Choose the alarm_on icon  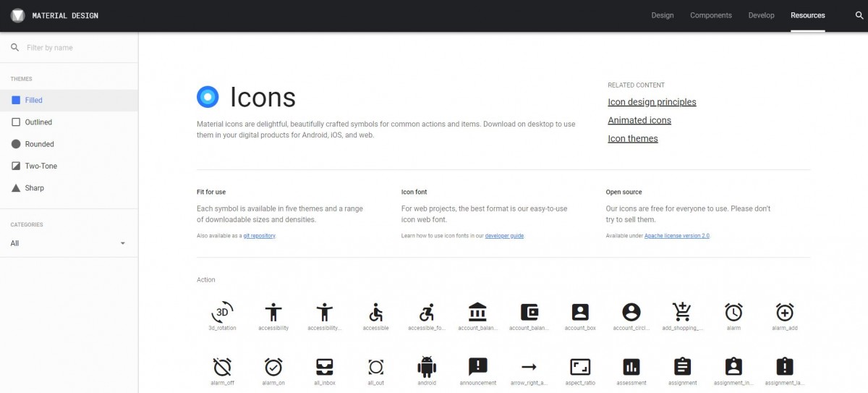tap(273, 366)
